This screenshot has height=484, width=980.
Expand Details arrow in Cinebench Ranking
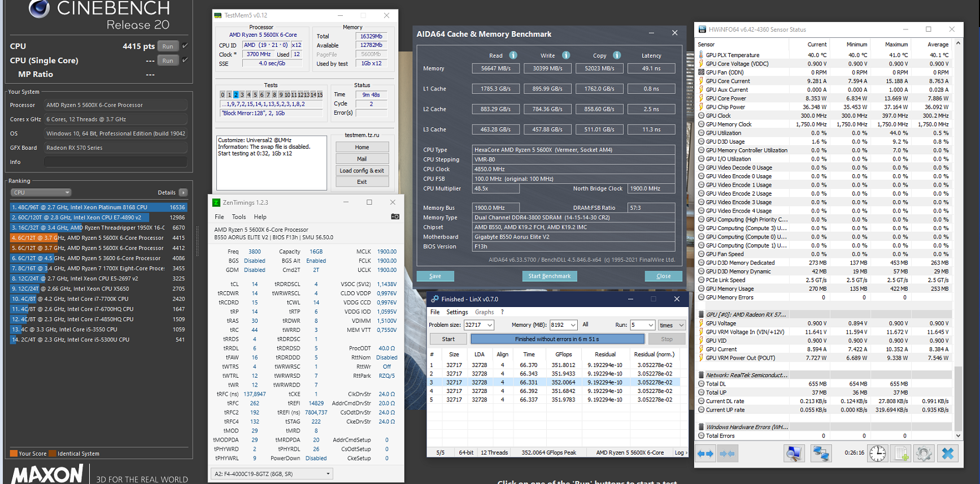183,192
